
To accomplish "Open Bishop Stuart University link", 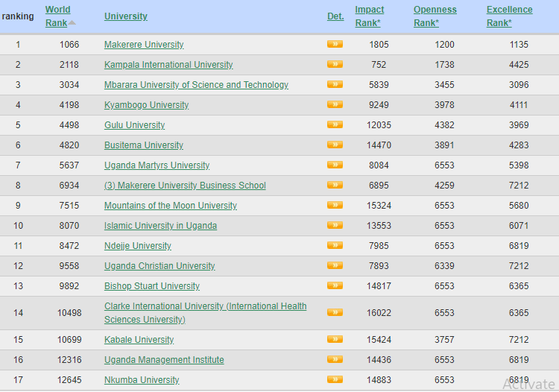I will coord(152,286).
